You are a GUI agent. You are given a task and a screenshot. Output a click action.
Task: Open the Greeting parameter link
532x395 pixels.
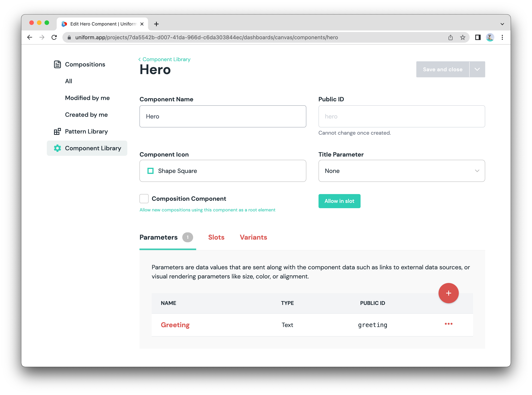click(x=175, y=325)
